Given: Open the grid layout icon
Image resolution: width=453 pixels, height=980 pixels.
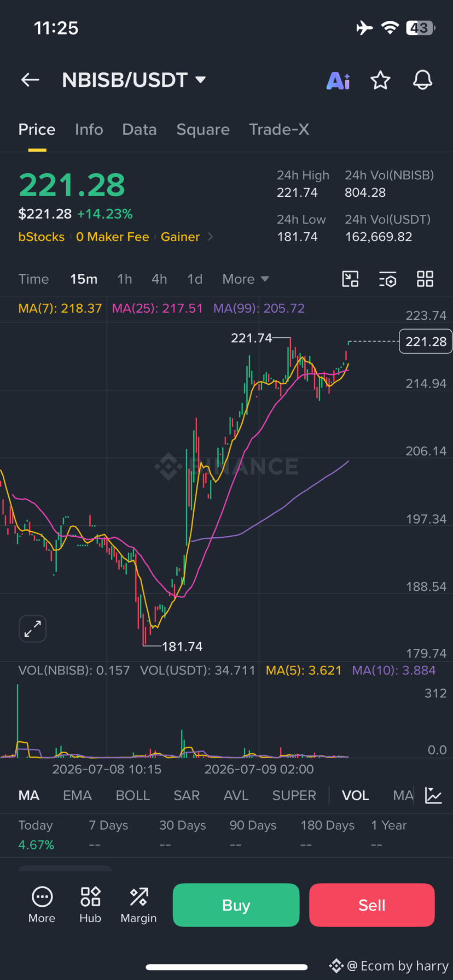Looking at the screenshot, I should pyautogui.click(x=425, y=279).
